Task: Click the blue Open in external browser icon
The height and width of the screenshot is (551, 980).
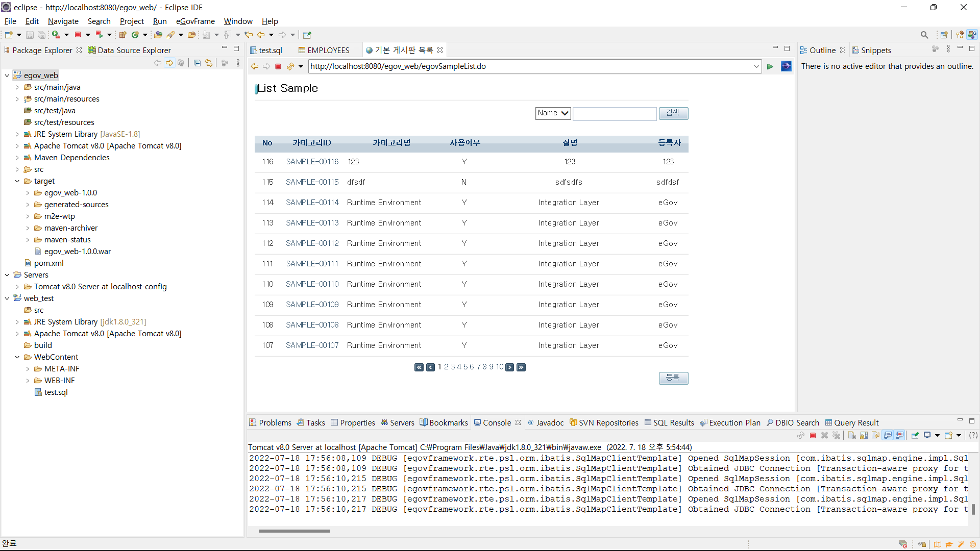Action: pyautogui.click(x=786, y=66)
